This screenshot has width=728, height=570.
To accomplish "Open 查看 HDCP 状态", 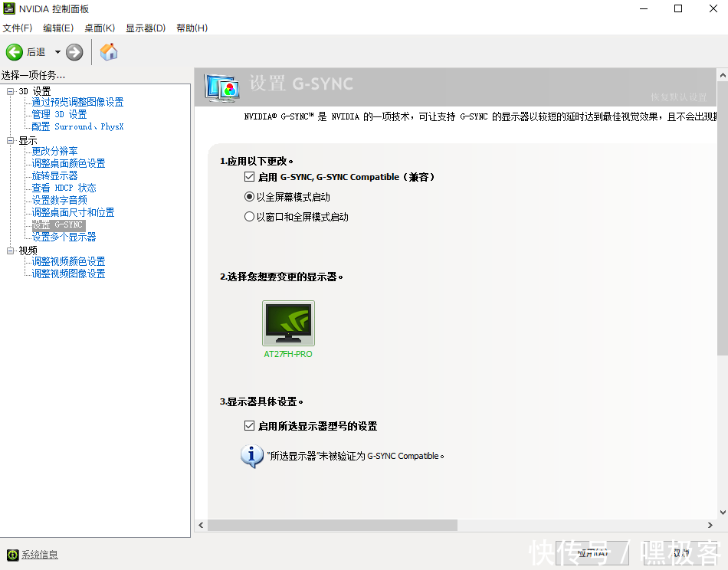I will pos(64,188).
